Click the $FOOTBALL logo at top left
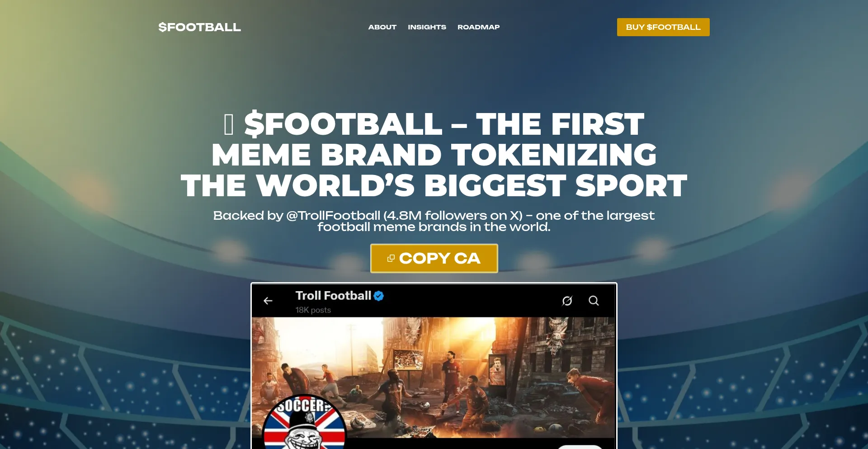The image size is (868, 449). tap(199, 27)
